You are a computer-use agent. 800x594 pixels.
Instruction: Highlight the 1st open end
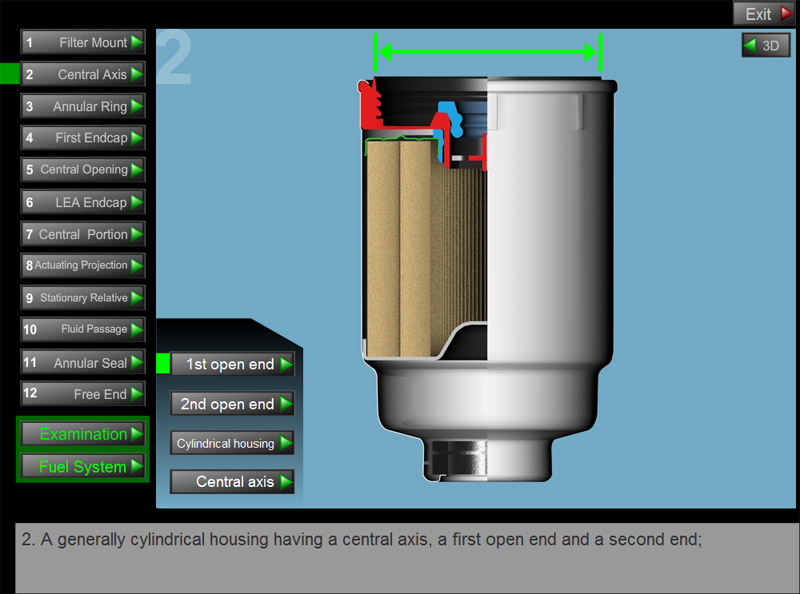click(232, 364)
